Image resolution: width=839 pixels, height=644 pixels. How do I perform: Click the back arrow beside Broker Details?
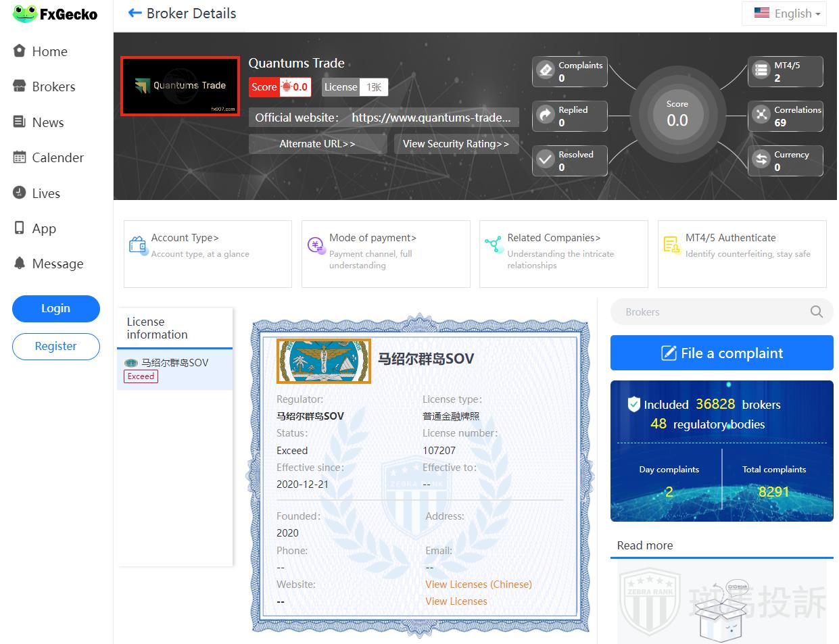135,14
